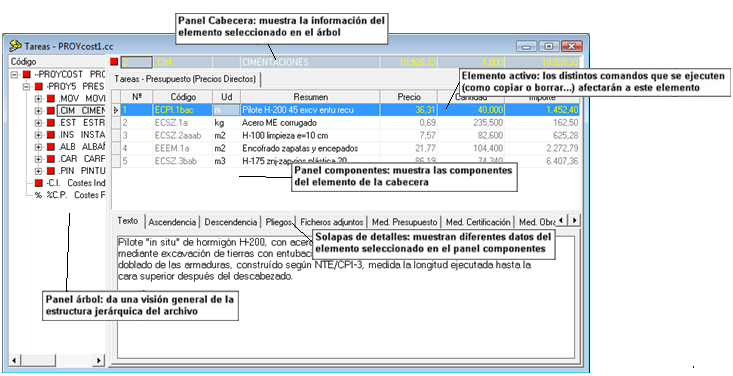The image size is (733, 376).
Task: Click the tree panel horizontal scrollbar right arrow
Action: point(99,360)
